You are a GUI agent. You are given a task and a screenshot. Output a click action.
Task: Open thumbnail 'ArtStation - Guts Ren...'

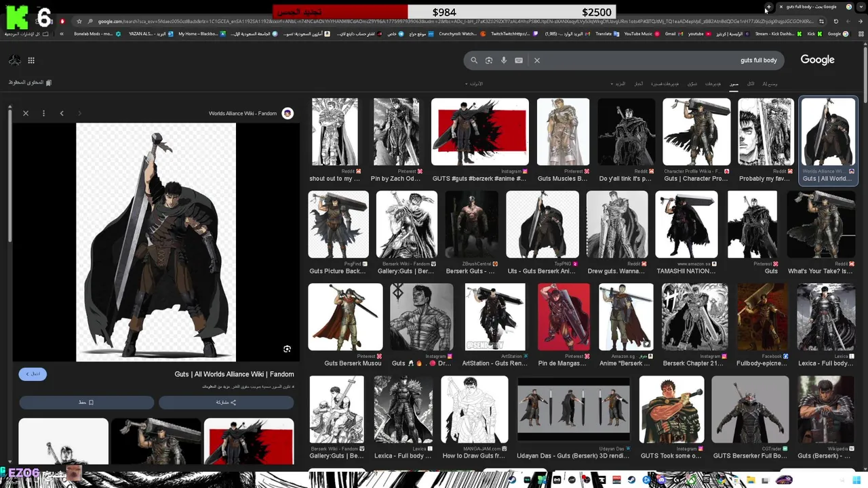[x=494, y=317]
